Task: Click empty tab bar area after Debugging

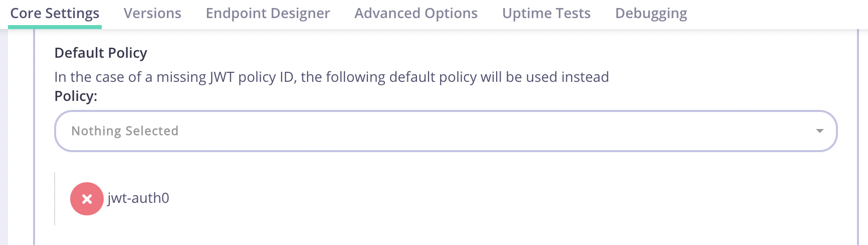Action: [777, 14]
